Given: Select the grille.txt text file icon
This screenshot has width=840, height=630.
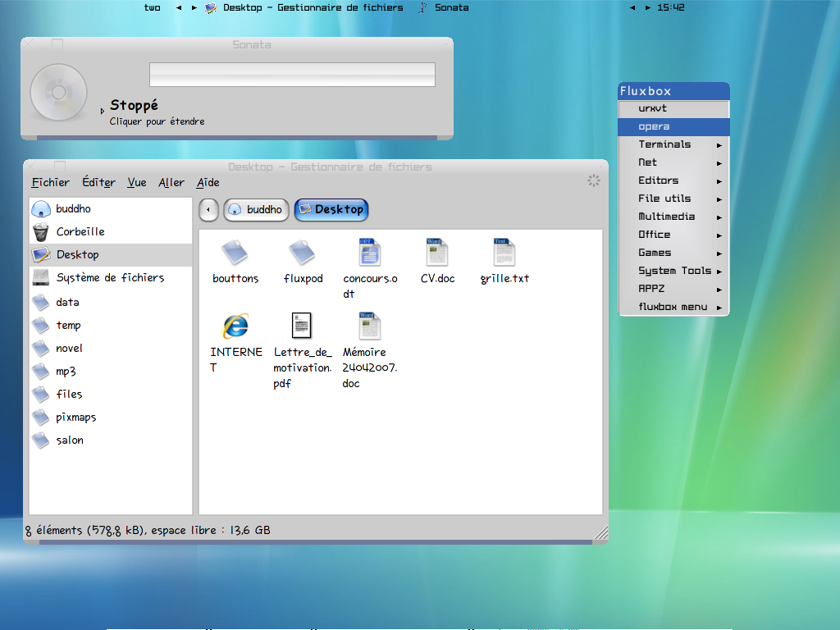Looking at the screenshot, I should coord(504,253).
